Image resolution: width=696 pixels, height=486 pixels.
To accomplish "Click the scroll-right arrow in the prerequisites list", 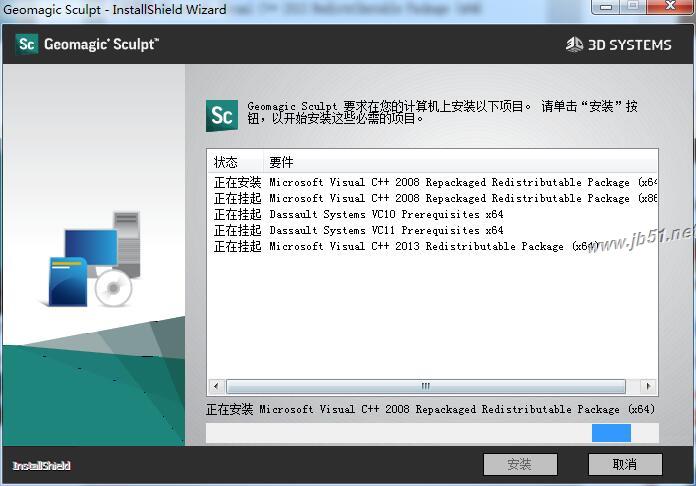I will [x=649, y=386].
